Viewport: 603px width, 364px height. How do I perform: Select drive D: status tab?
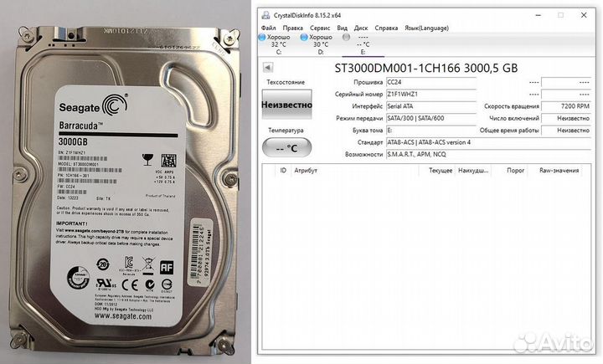point(320,44)
